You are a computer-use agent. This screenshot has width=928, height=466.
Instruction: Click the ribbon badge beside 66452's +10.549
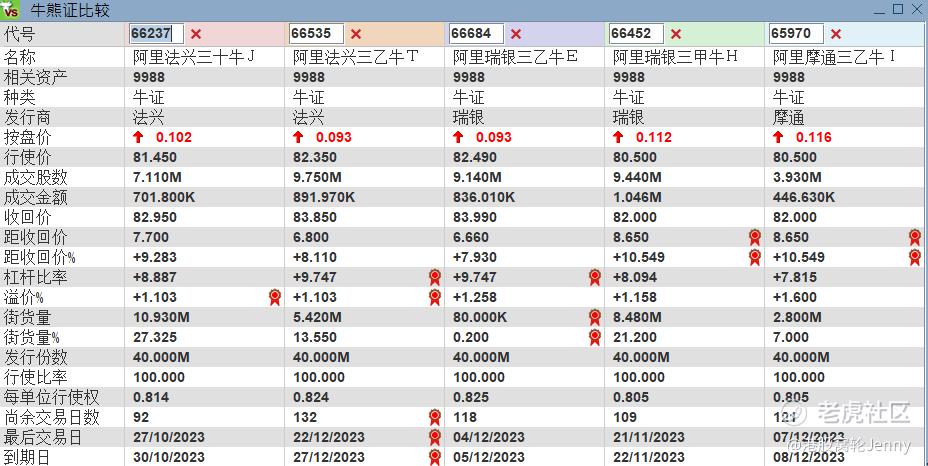click(755, 257)
